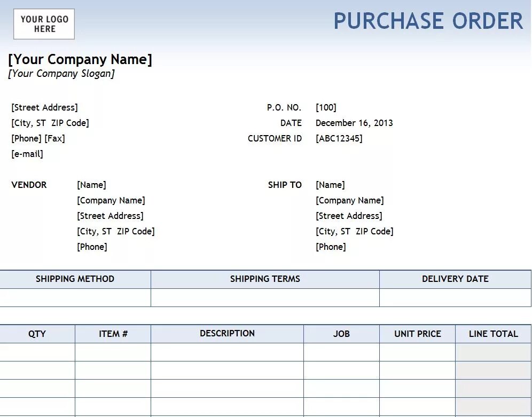532x417 pixels.
Task: Select the CUSTOMER ID label
Action: [x=275, y=138]
